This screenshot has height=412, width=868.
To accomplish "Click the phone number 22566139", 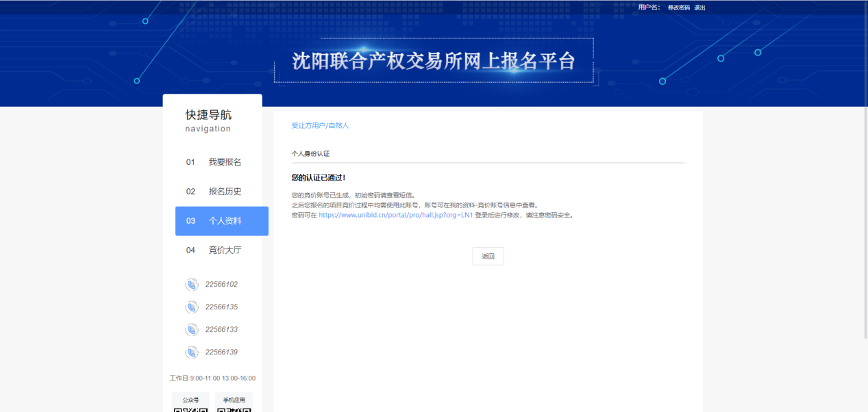I will (221, 352).
